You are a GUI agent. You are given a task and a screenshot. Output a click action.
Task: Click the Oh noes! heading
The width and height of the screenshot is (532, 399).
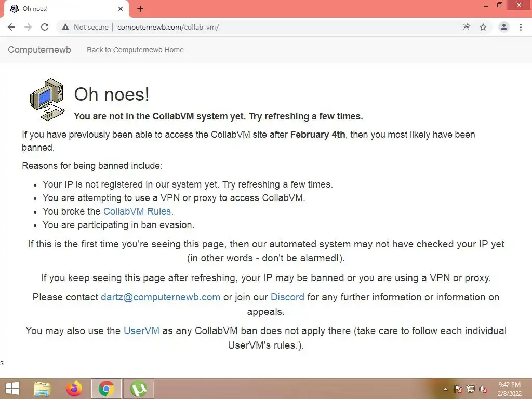pos(112,95)
